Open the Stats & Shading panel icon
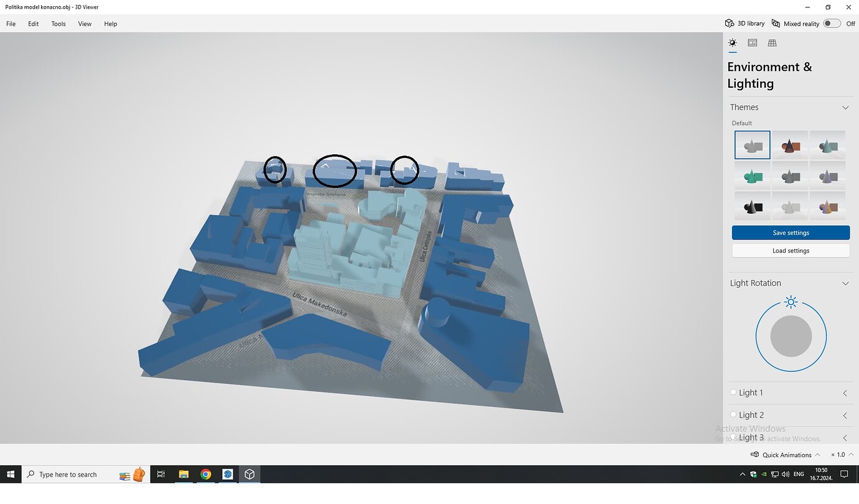 coord(753,42)
